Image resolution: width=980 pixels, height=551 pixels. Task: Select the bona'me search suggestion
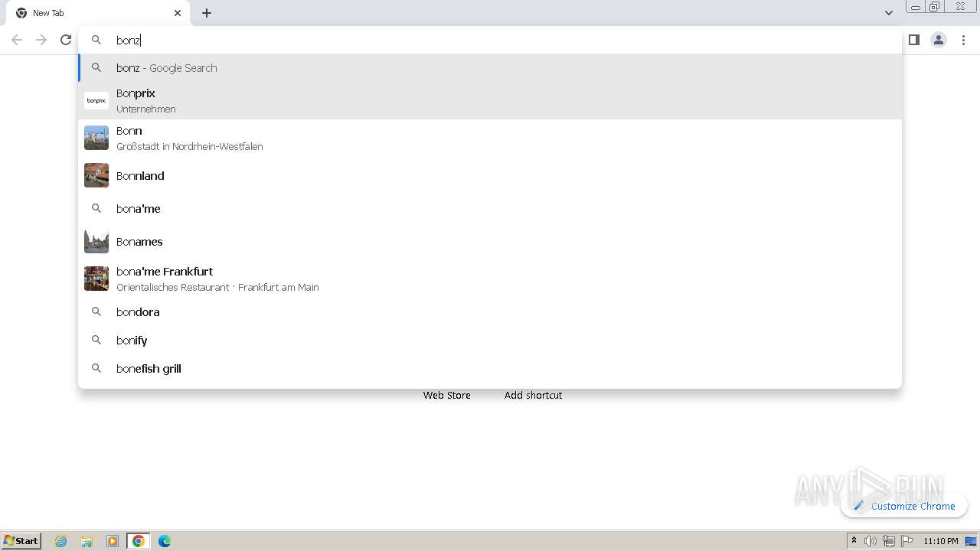click(x=490, y=208)
